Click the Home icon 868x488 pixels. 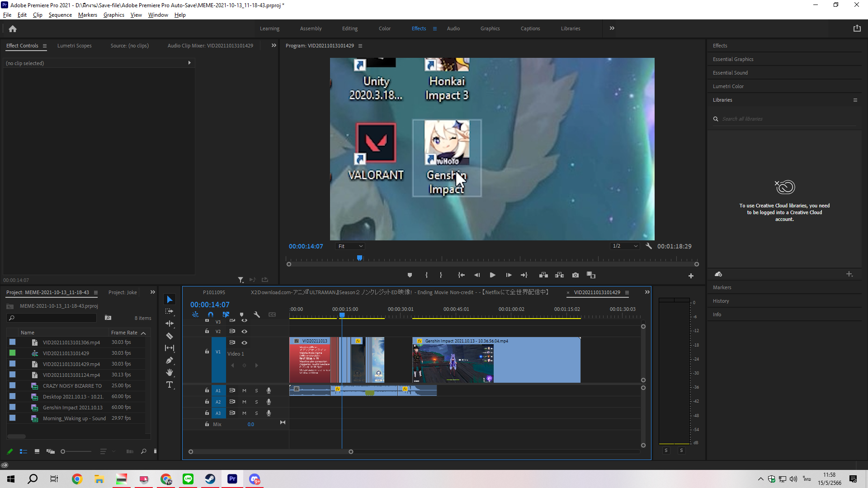[x=13, y=28]
